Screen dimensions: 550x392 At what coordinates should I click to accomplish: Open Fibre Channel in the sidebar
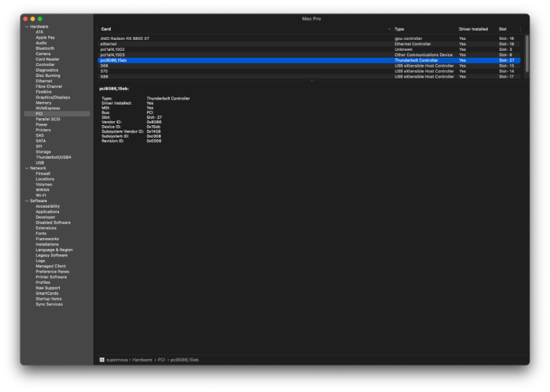pos(49,87)
